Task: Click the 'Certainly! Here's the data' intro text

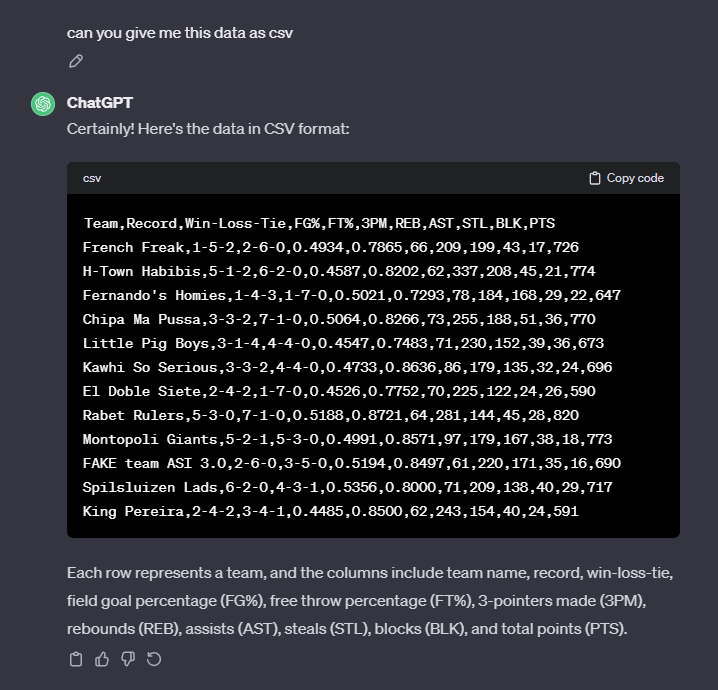Action: 208,130
